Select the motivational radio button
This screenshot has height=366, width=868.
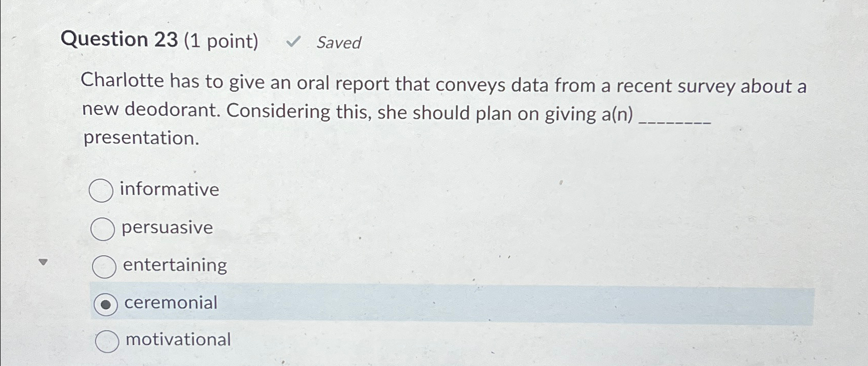point(108,341)
